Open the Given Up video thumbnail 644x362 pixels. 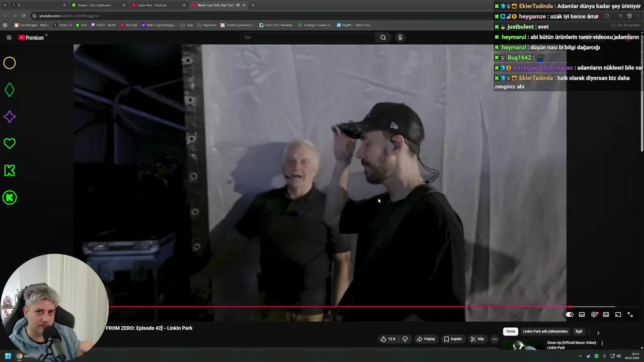523,345
